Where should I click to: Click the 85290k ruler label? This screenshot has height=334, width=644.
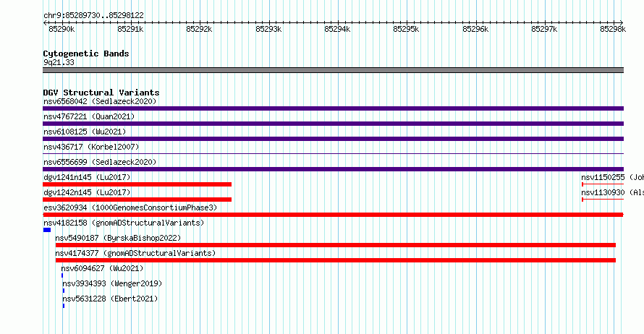point(62,29)
